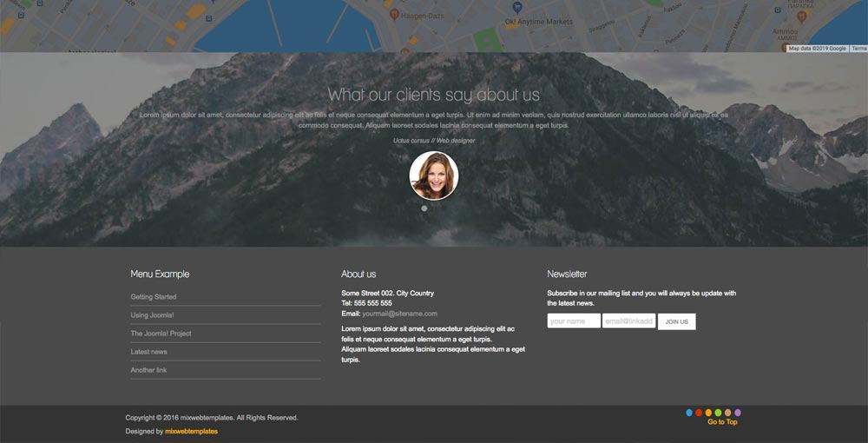Click the Ok! Anytime Markets map marker
The image size is (868, 443).
tap(517, 8)
